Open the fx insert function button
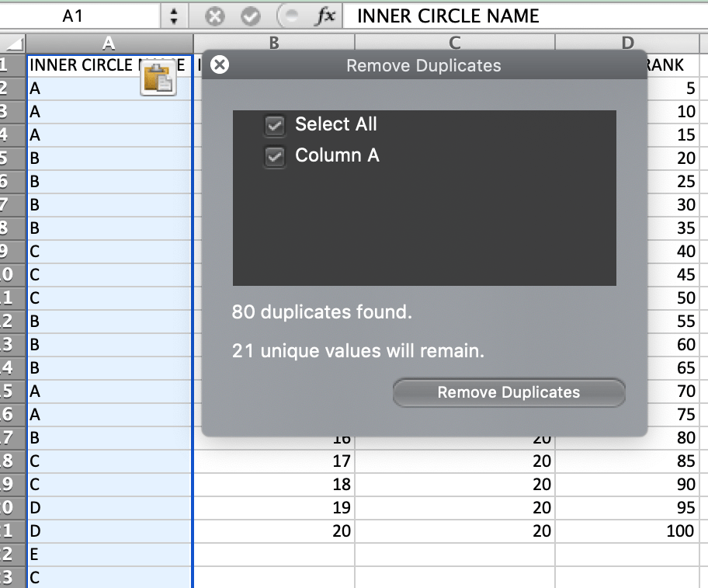Screen dimensions: 708x588 (x=324, y=16)
